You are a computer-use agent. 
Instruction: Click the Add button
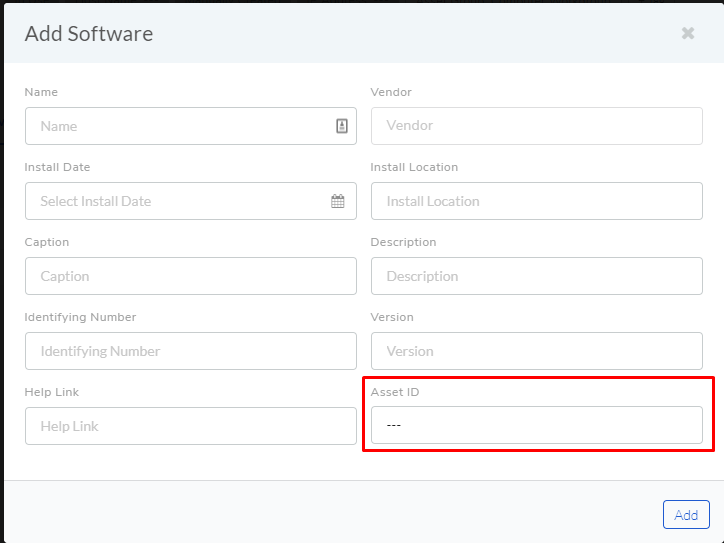coord(686,514)
